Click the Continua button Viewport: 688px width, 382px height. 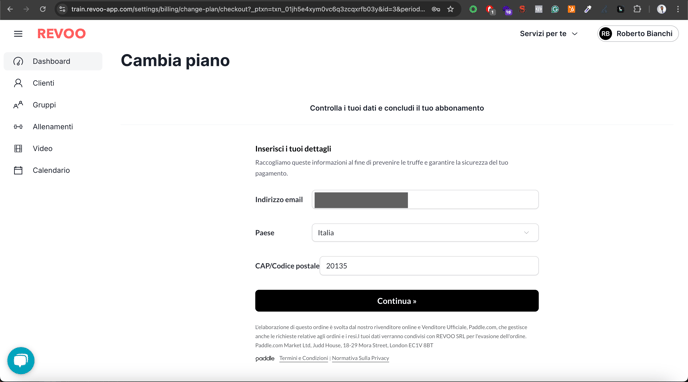pos(397,301)
